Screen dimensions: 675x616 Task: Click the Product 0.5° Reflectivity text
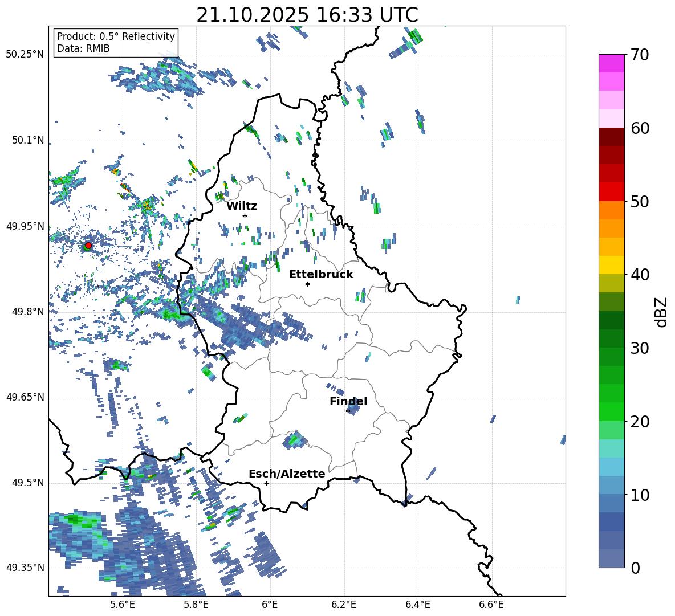pos(116,36)
